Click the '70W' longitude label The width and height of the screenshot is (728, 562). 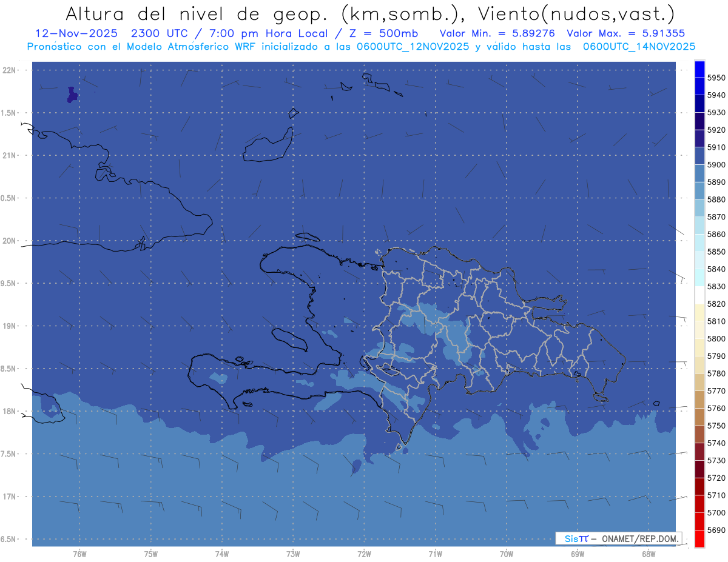click(507, 554)
